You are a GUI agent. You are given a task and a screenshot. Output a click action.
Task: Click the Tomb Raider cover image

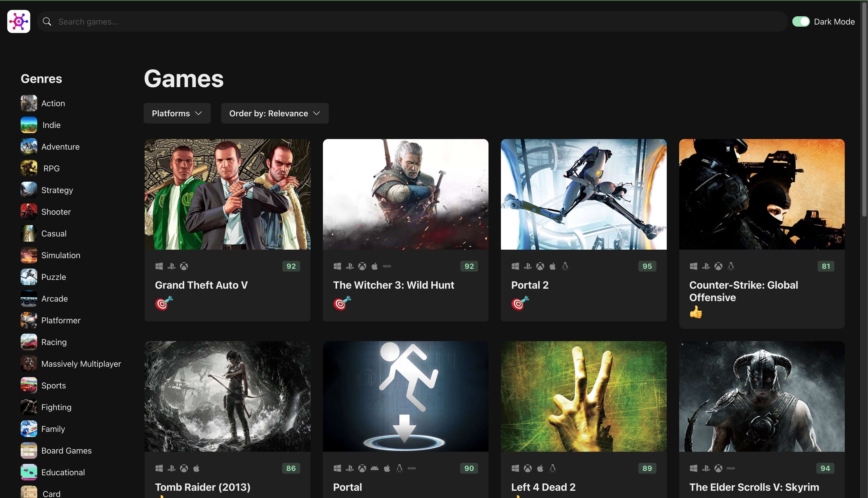coord(227,396)
